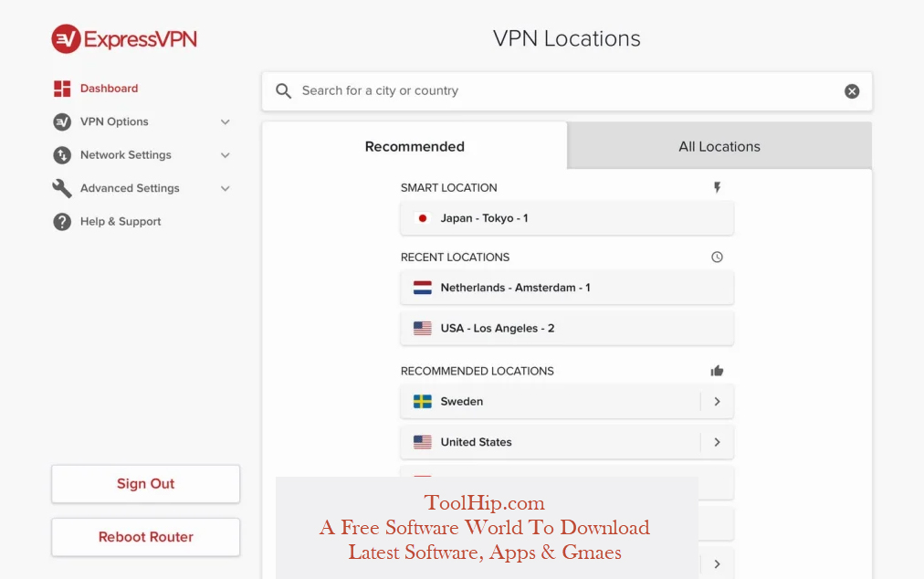
Task: Click the Sign Out button
Action: point(145,484)
